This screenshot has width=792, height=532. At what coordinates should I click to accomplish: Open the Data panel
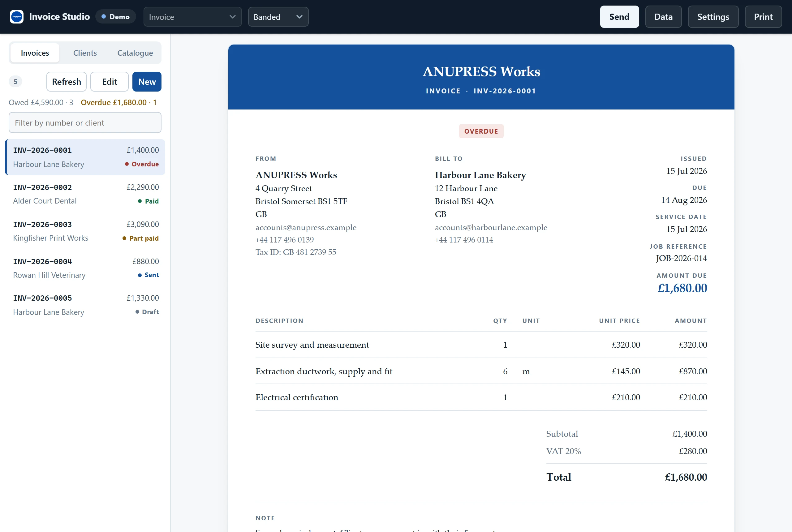point(663,17)
